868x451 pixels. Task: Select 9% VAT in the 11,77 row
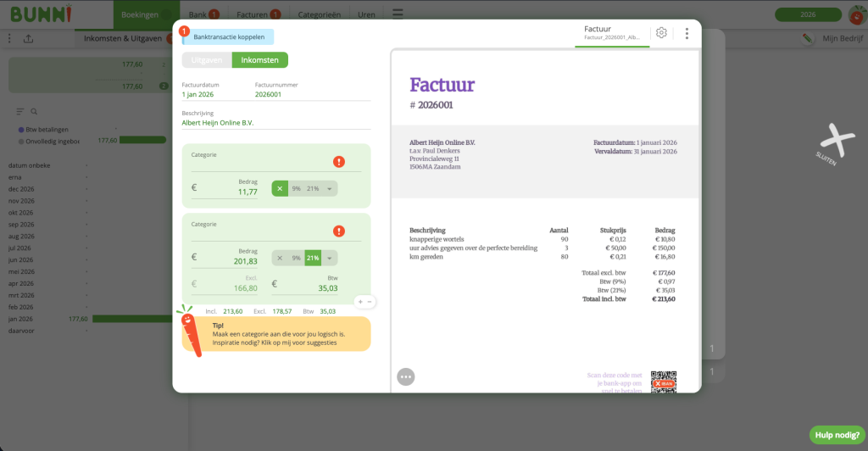296,189
